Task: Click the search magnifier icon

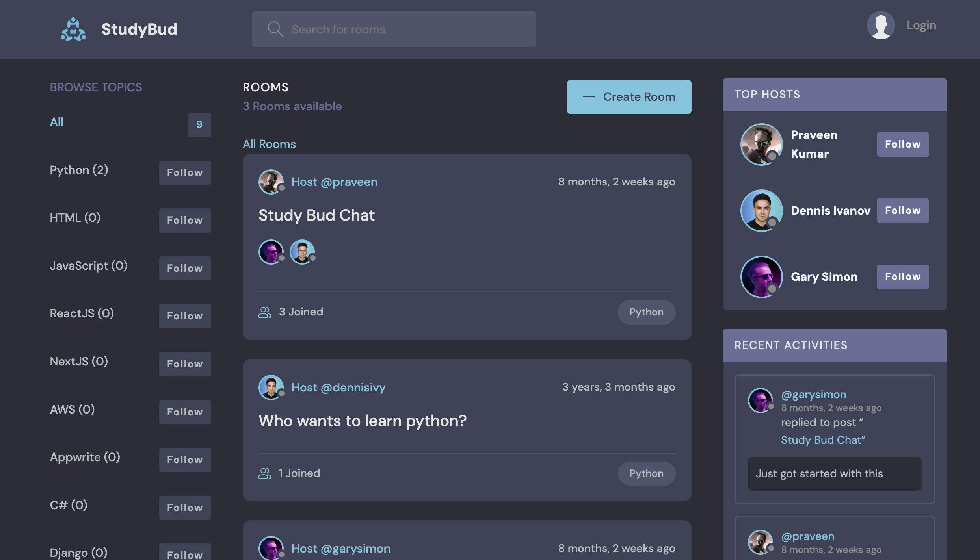Action: (x=275, y=29)
